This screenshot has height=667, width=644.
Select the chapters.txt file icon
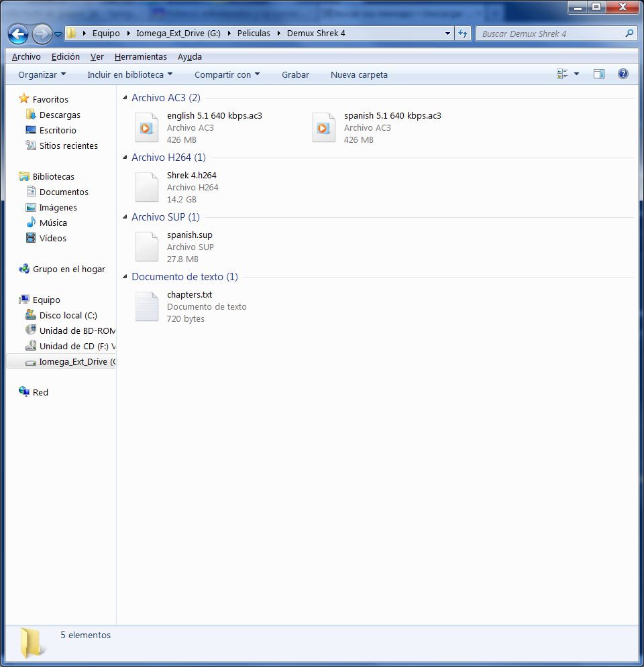point(146,306)
